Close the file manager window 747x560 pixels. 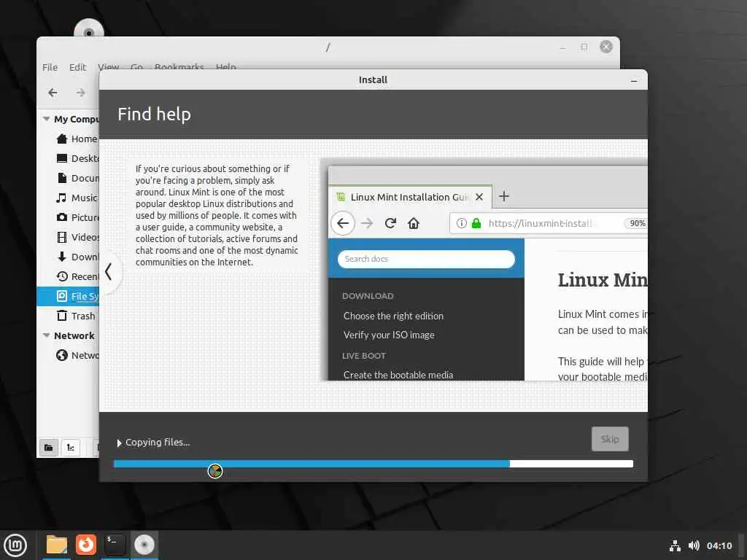pyautogui.click(x=606, y=47)
